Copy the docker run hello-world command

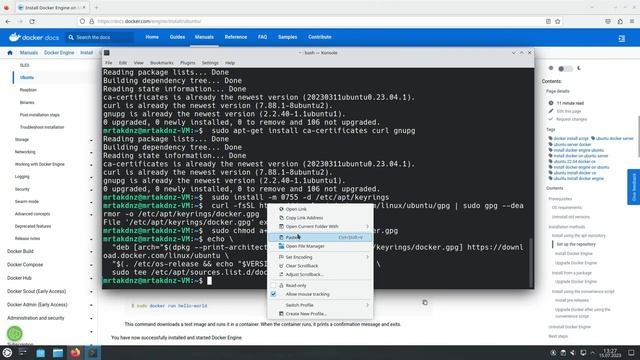coord(425,302)
